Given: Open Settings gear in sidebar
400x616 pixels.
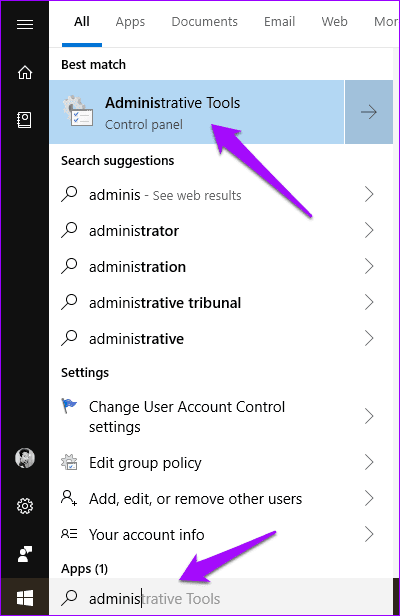Looking at the screenshot, I should [25, 506].
